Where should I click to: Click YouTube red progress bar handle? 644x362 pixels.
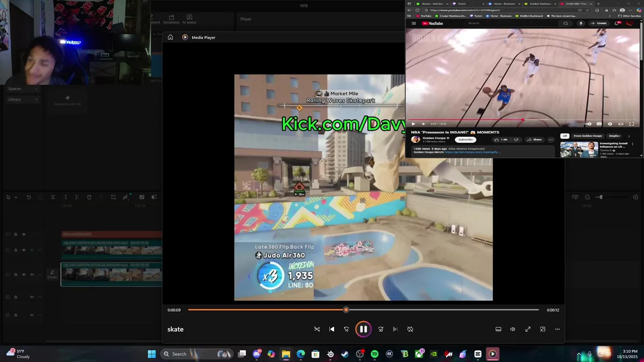tap(522, 120)
